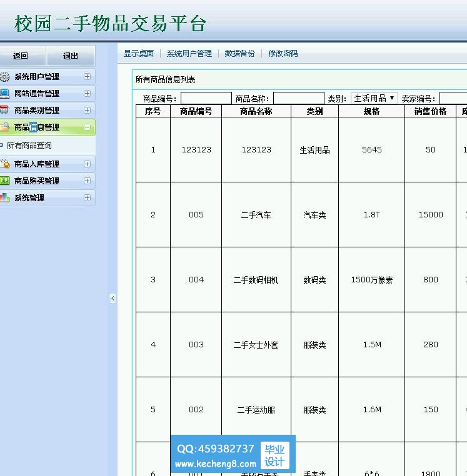Image resolution: width=467 pixels, height=476 pixels.
Task: Open 系统用户管理 sidebar menu item
Action: pyautogui.click(x=48, y=76)
